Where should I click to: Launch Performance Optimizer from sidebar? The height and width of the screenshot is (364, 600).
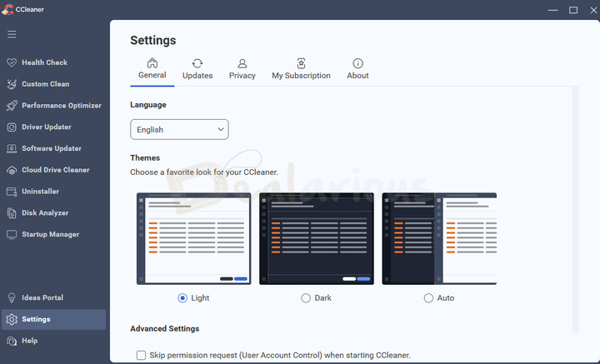[x=61, y=106]
